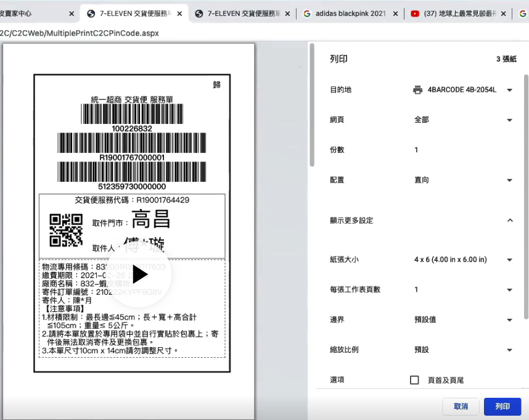Open the 邊界 margins dropdown showing 預設值
The height and width of the screenshot is (420, 529).
coord(462,319)
